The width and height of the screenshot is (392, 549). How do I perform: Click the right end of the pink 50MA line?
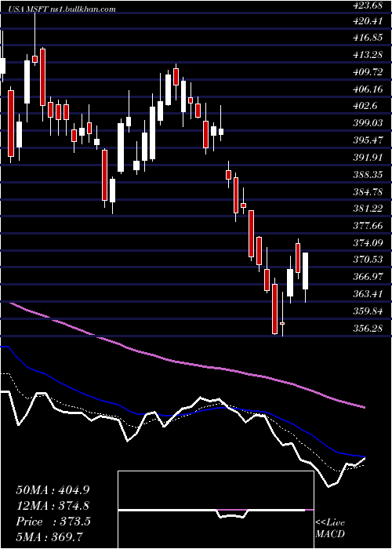pyautogui.click(x=365, y=407)
